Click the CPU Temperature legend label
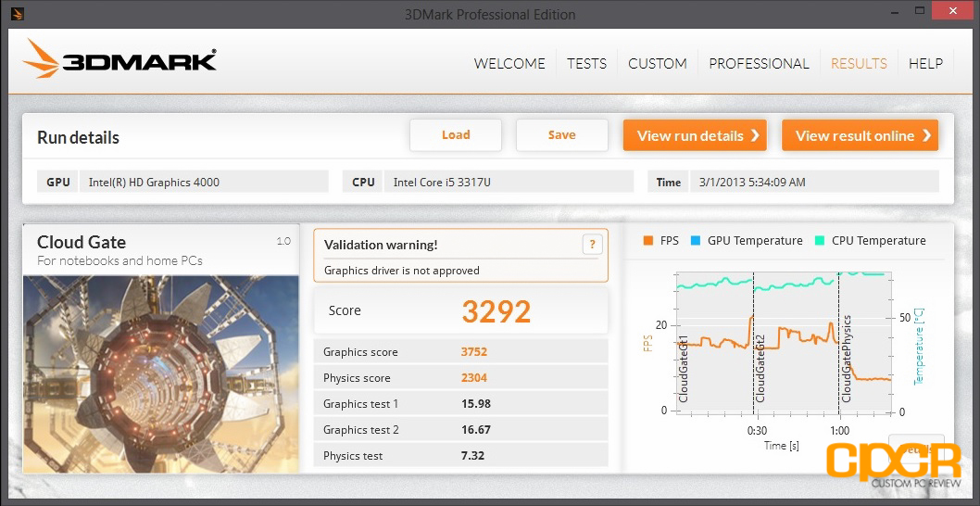The height and width of the screenshot is (506, 980). (x=879, y=241)
